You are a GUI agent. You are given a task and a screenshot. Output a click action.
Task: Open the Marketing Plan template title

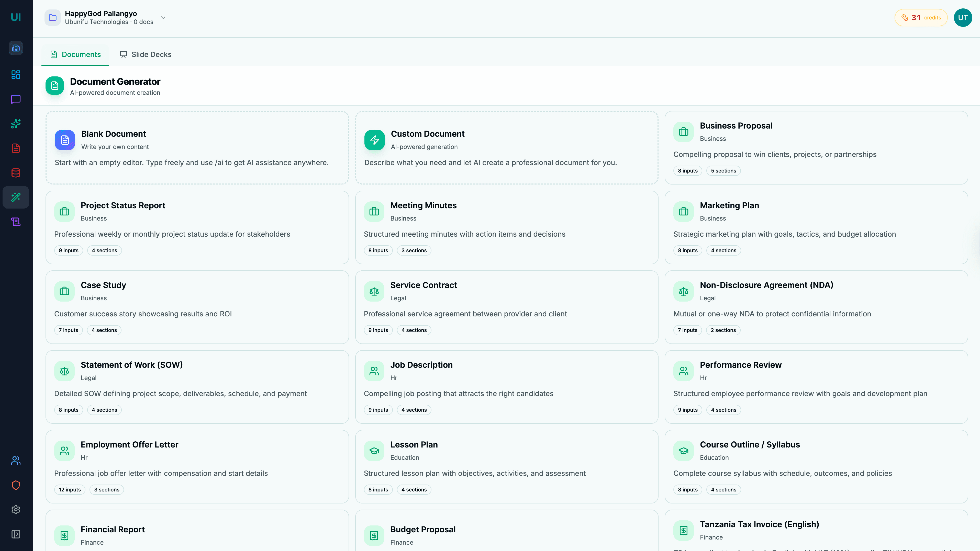coord(729,205)
